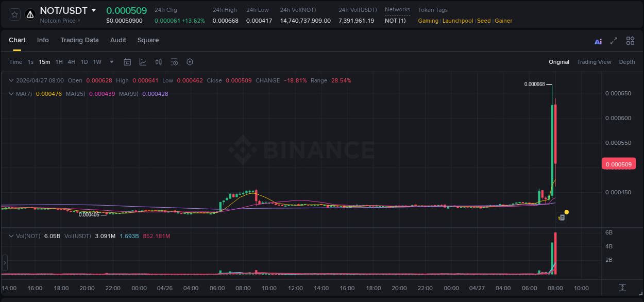Switch to Trading View chart
This screenshot has width=644, height=302.
(x=594, y=62)
